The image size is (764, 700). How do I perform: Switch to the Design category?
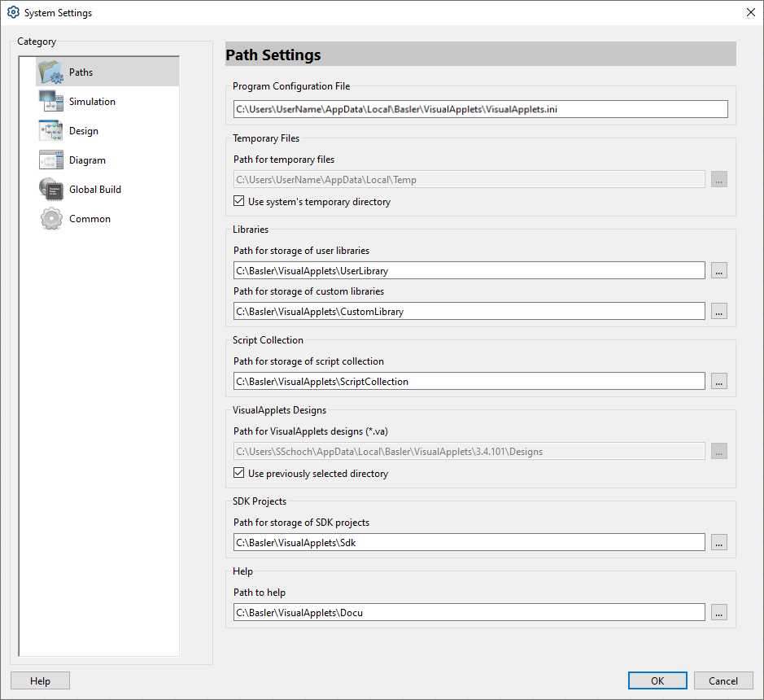click(x=84, y=131)
